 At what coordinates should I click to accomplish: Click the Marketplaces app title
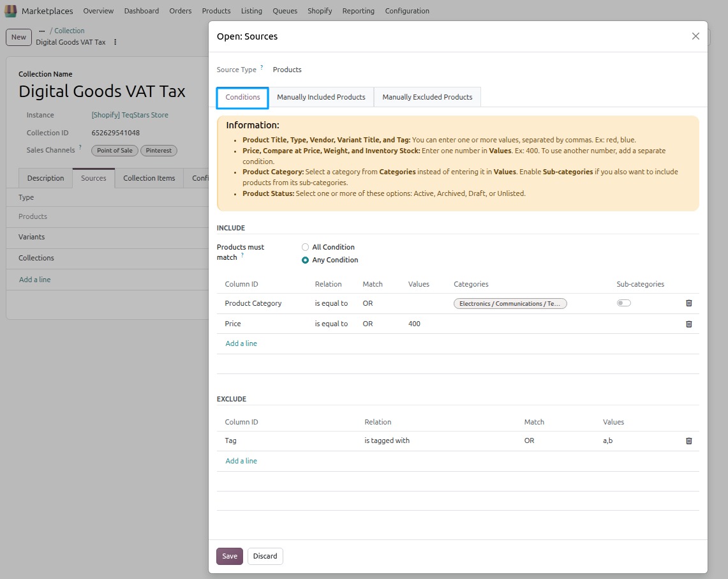click(x=47, y=11)
